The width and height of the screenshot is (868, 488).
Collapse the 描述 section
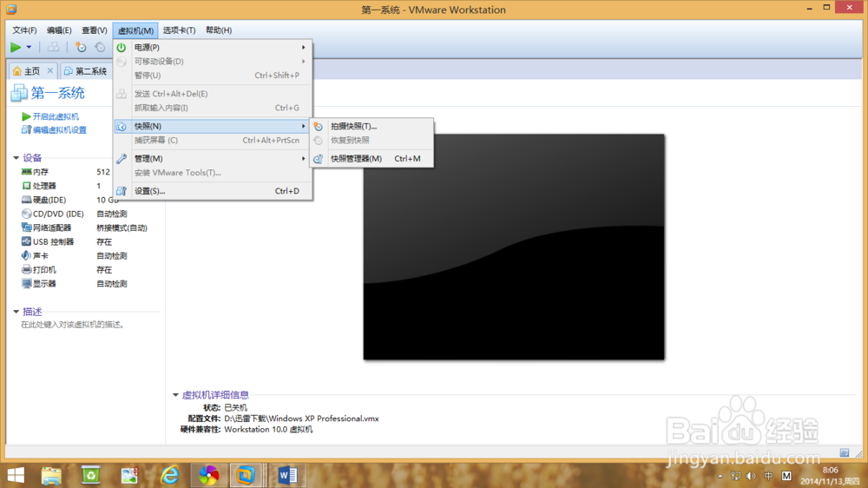16,312
